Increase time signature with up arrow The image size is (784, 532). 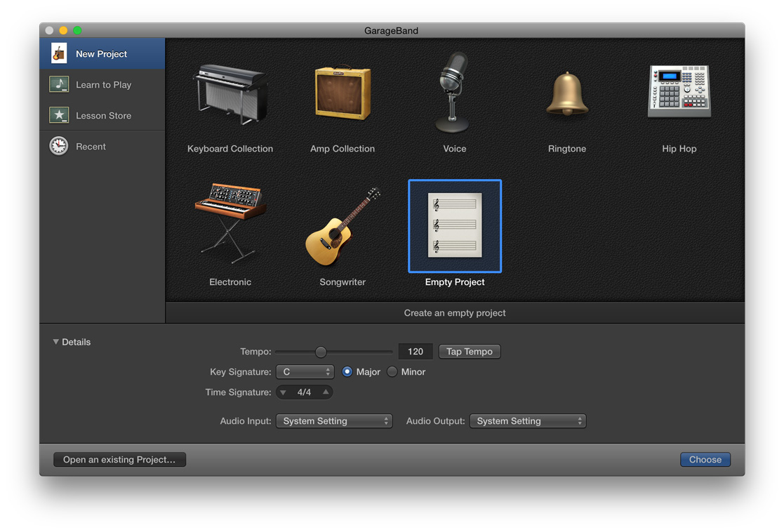326,392
